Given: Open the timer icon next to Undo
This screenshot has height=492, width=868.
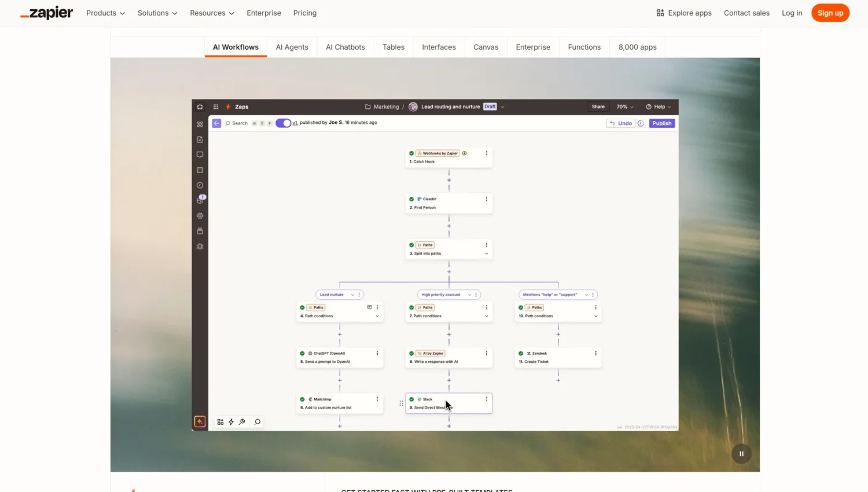Looking at the screenshot, I should coord(641,123).
